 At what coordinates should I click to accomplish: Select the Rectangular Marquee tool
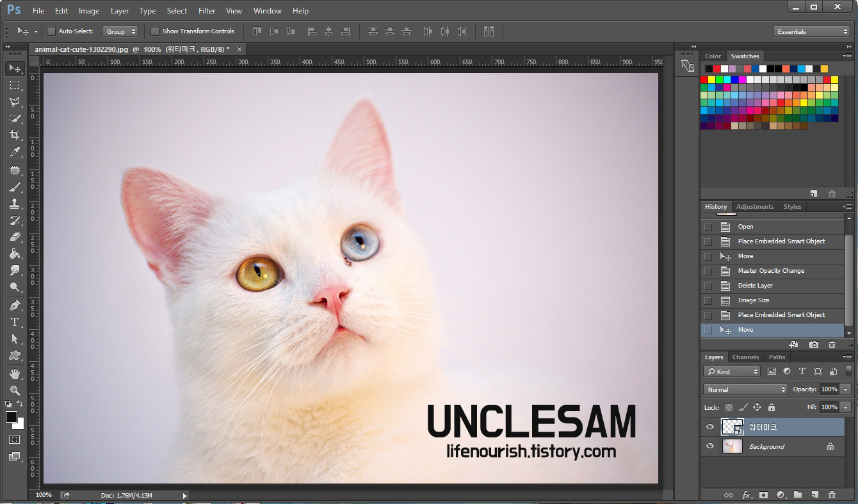(15, 85)
